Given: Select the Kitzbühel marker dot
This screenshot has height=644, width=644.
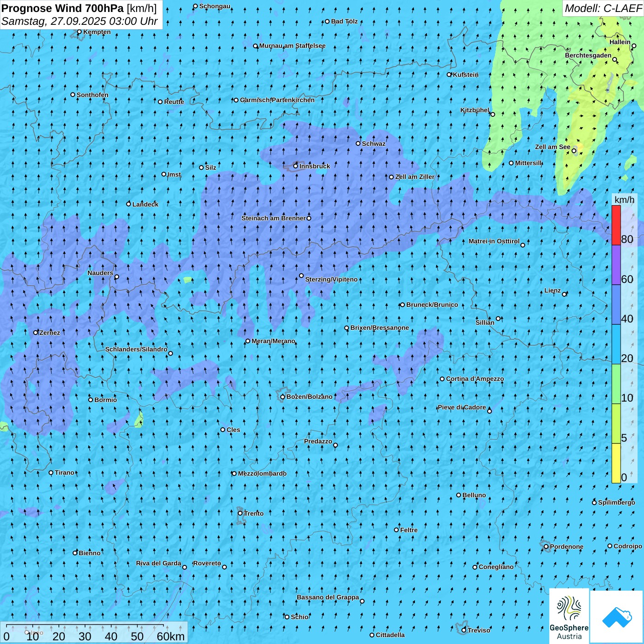Looking at the screenshot, I should pyautogui.click(x=493, y=115).
